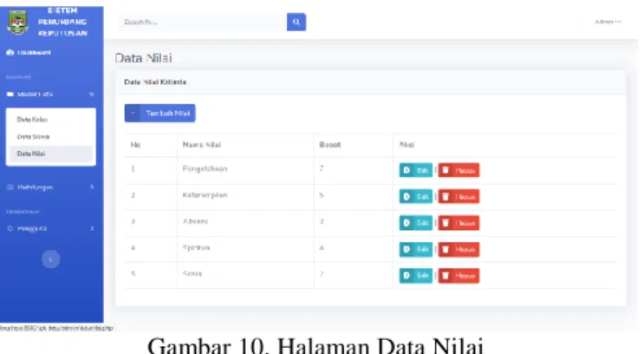Open the Dashboard sidebar item
644x354 pixels.
tap(29, 53)
